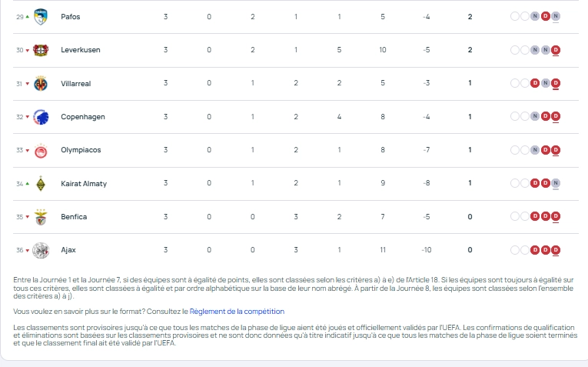
Task: Open the Olympiacos team name link
Action: pyautogui.click(x=81, y=150)
